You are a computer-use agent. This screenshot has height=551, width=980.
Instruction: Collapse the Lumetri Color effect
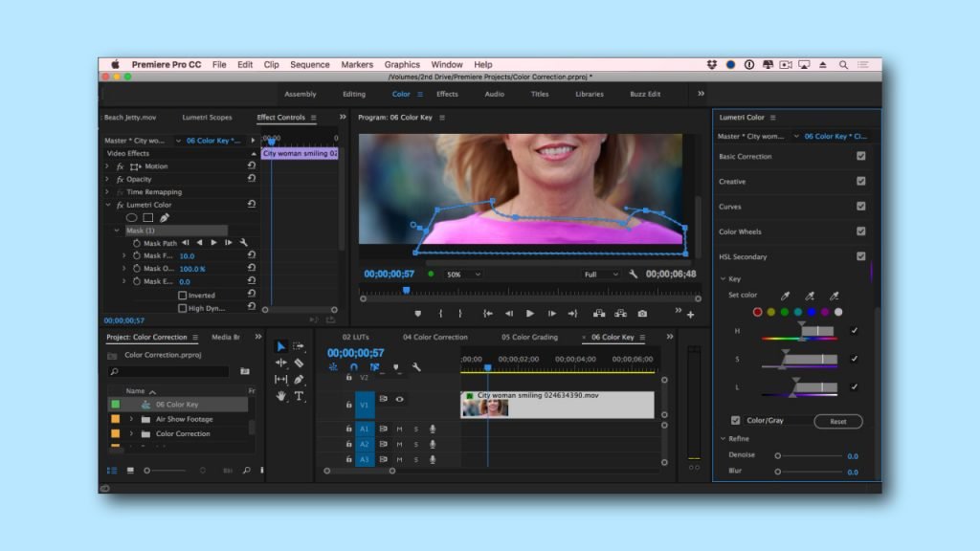click(107, 205)
